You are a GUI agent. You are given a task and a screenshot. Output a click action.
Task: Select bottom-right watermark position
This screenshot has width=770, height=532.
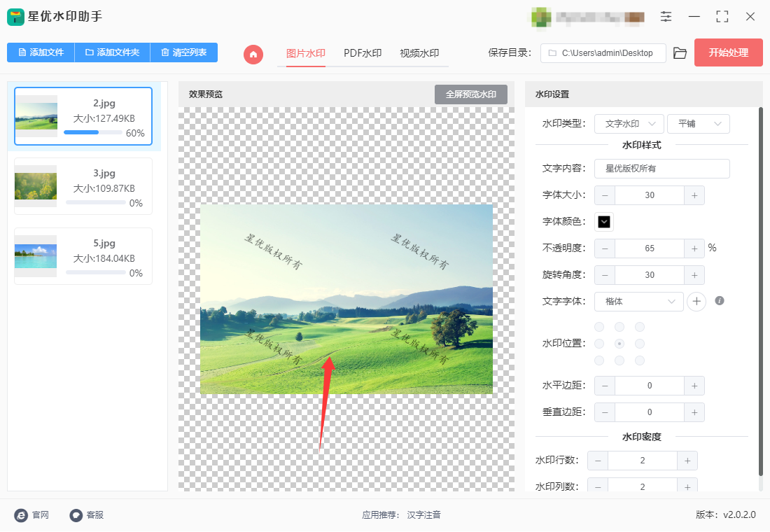click(639, 360)
